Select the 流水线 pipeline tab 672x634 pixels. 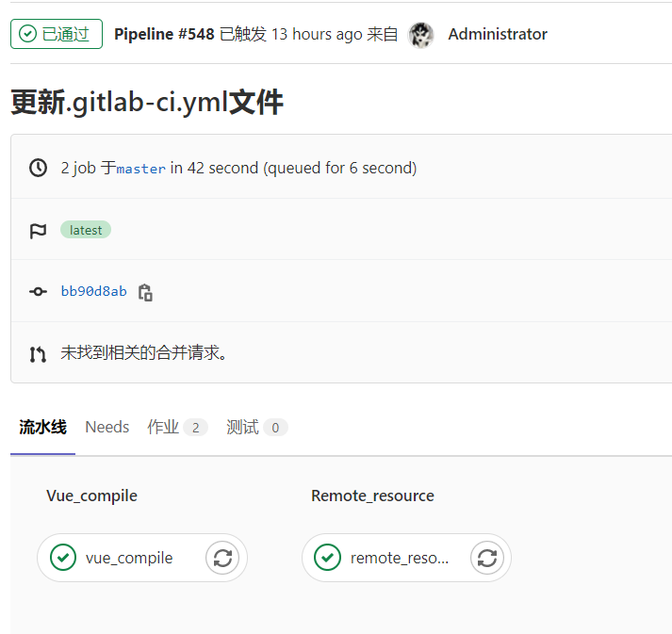(x=42, y=428)
